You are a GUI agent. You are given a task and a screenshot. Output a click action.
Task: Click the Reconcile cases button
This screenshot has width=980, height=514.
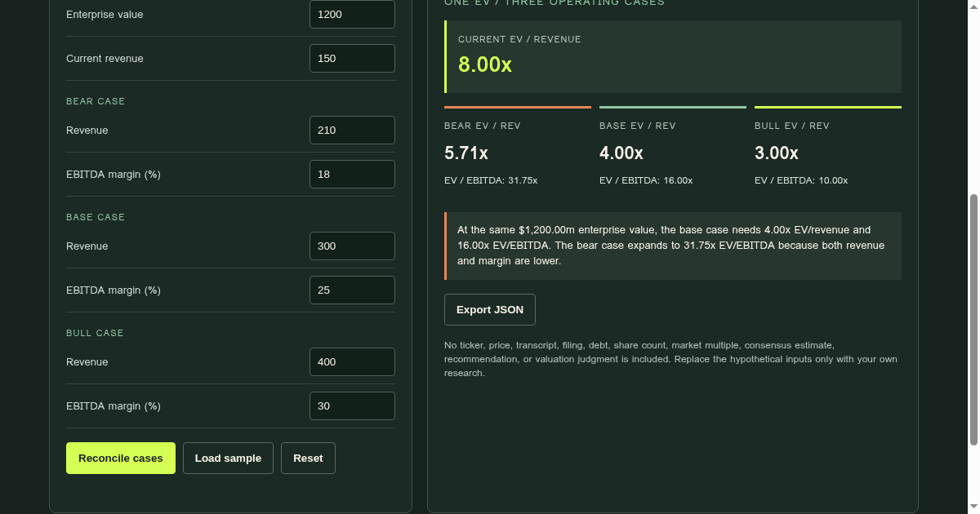click(121, 459)
